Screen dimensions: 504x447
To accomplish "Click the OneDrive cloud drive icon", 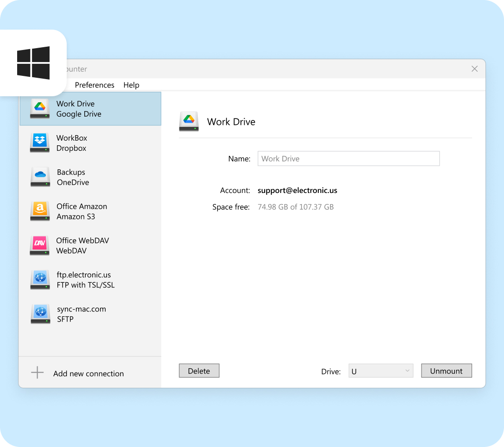I will tap(40, 177).
